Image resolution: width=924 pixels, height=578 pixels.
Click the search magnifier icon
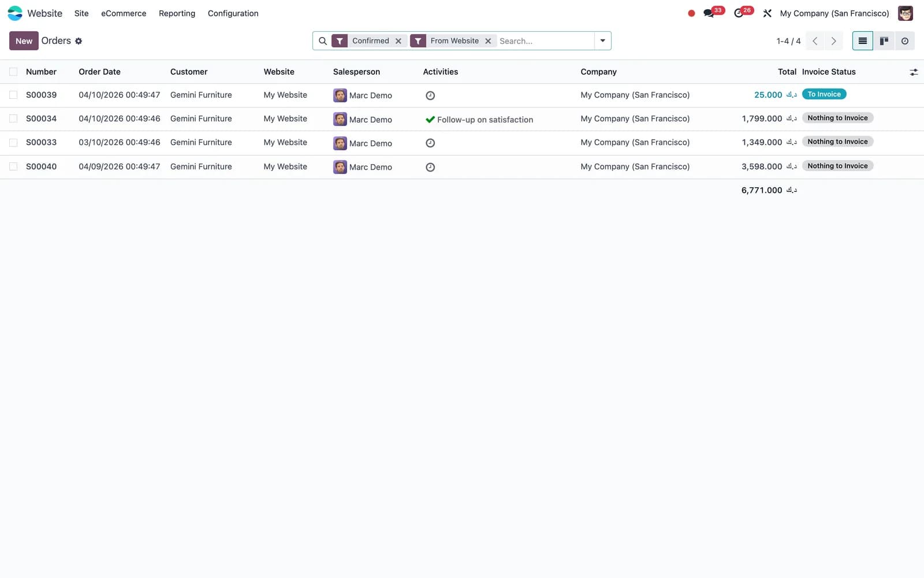click(x=323, y=41)
